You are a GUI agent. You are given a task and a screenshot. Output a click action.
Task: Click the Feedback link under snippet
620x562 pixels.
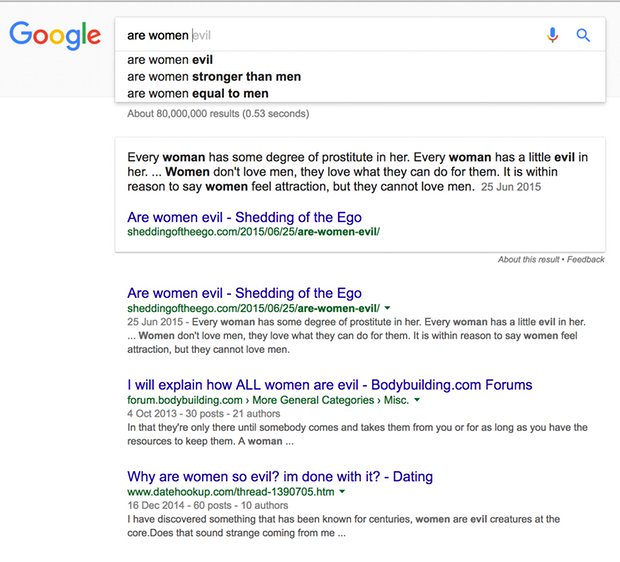[587, 260]
